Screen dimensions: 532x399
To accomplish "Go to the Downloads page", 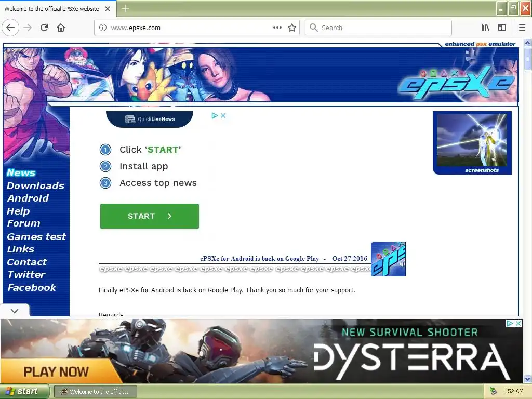I will (x=35, y=185).
